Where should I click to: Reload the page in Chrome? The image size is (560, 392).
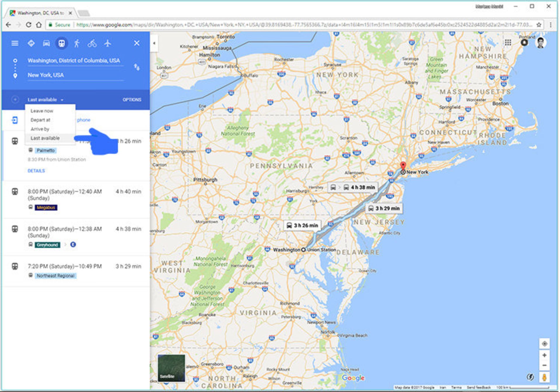[x=28, y=25]
